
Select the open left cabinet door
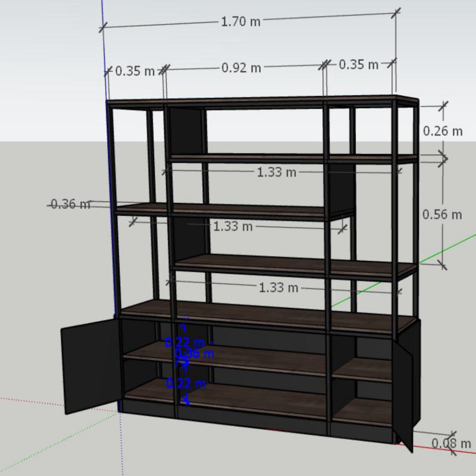(89, 364)
